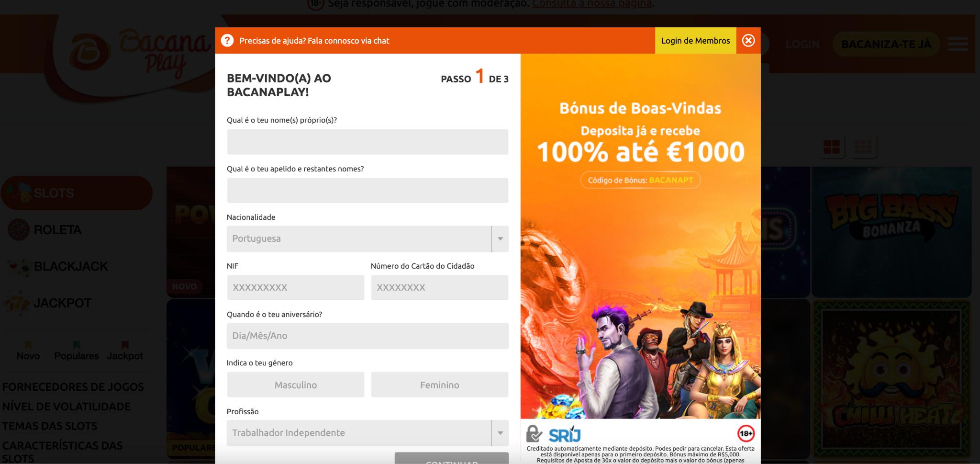The height and width of the screenshot is (464, 980).
Task: Focus the birthday Dia/Mês/Ano field
Action: click(x=367, y=336)
